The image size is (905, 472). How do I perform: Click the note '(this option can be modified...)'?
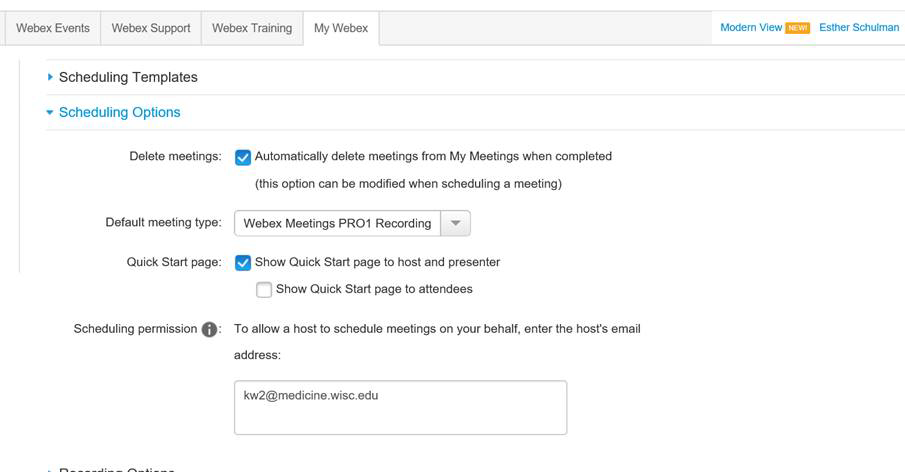point(409,184)
